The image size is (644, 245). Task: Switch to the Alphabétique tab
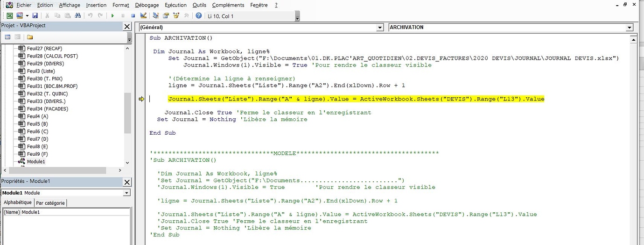[17, 202]
